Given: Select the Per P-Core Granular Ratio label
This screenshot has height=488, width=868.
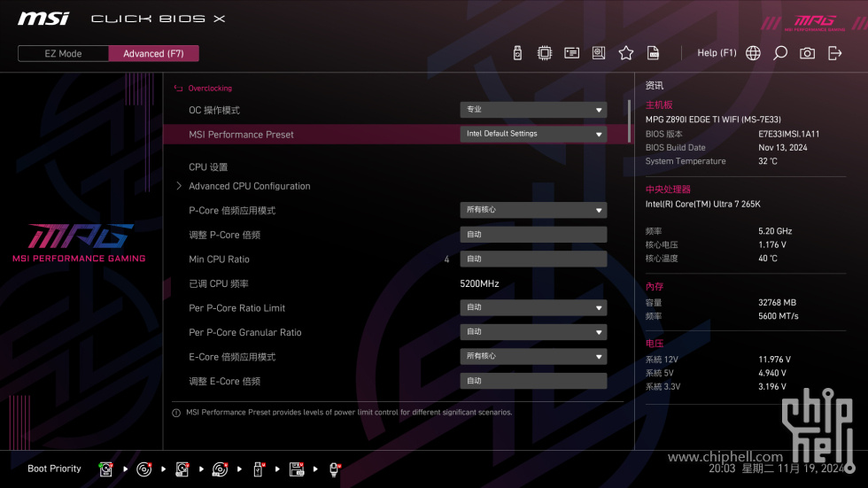Looking at the screenshot, I should (244, 332).
